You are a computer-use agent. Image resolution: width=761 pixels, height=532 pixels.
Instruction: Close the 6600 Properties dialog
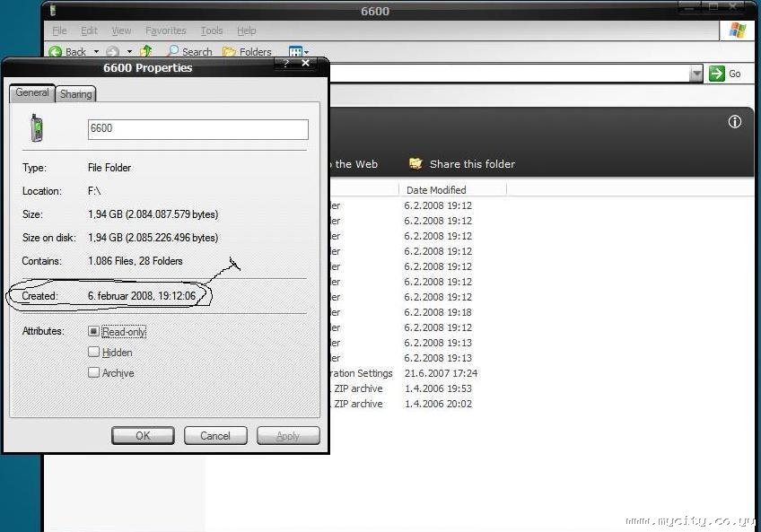pos(305,63)
